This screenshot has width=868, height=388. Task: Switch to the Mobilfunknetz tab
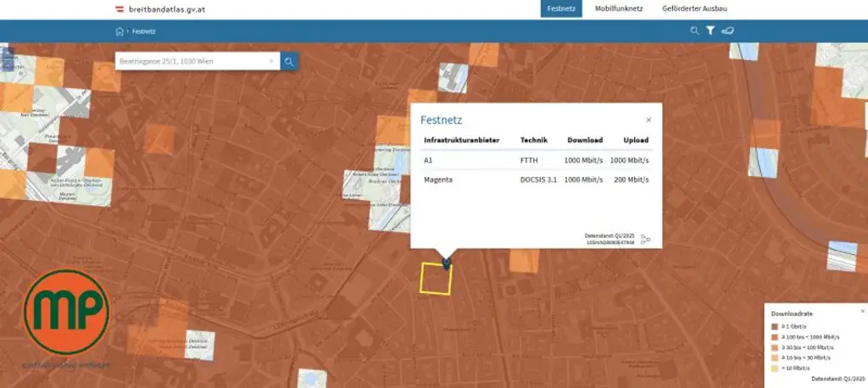(620, 8)
